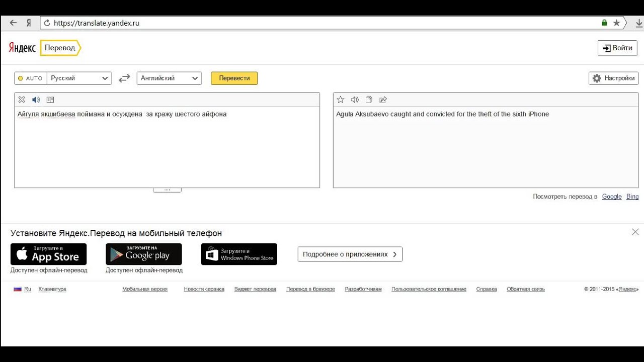The width and height of the screenshot is (644, 362).
Task: Click the App Store download badge
Action: 48,254
